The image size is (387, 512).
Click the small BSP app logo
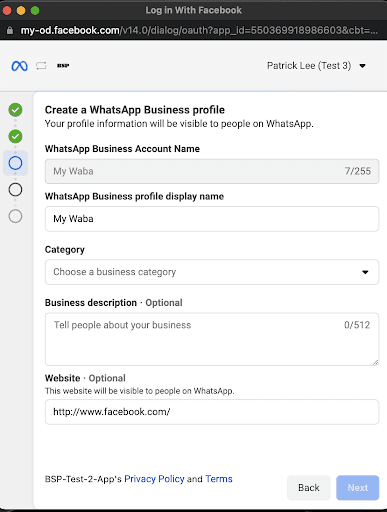(63, 66)
